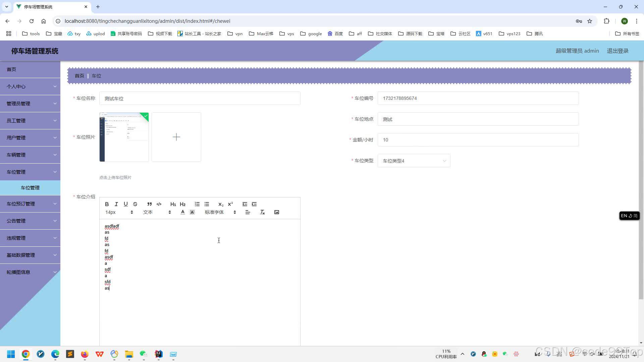Image resolution: width=644 pixels, height=362 pixels.
Task: Click 首页 in the breadcrumb
Action: tap(79, 76)
